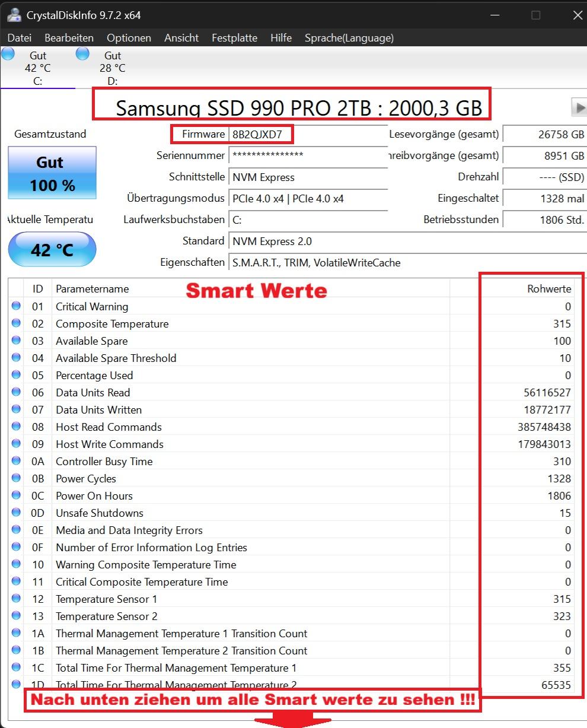Click the status dot for Power On Hours
The image size is (587, 728).
tap(16, 495)
